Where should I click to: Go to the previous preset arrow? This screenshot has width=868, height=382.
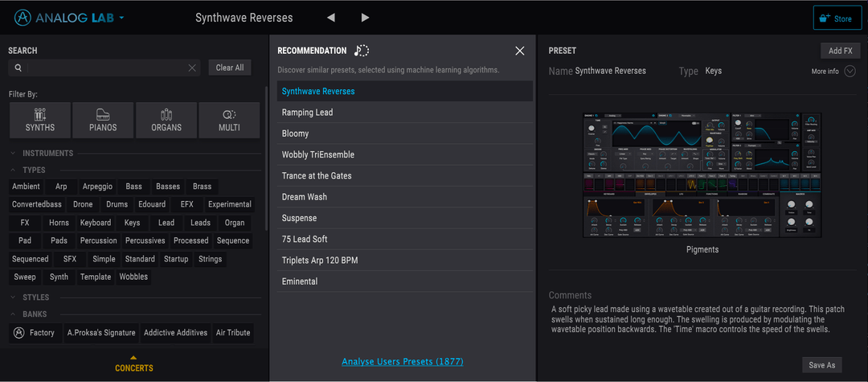pos(330,18)
